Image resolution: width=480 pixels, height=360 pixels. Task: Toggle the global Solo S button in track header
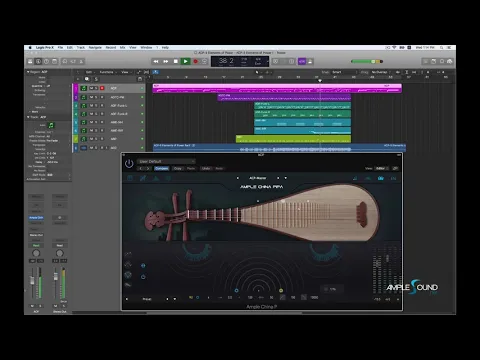click(x=96, y=79)
